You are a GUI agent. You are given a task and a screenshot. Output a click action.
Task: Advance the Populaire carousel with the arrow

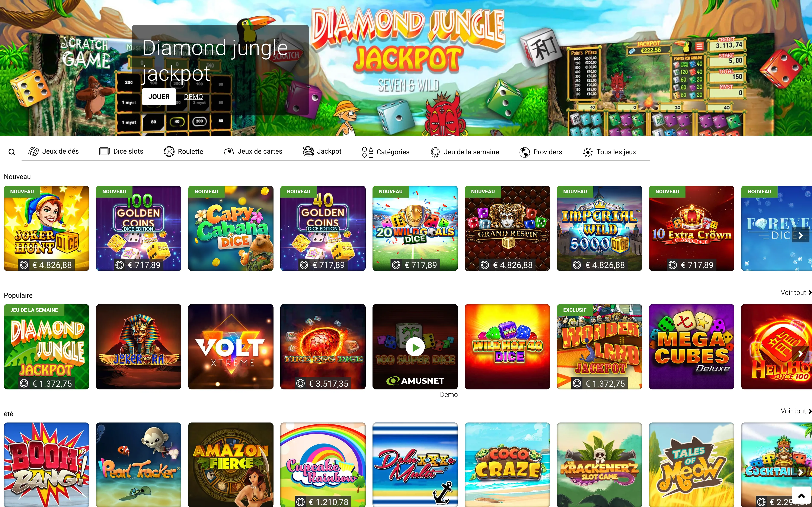(801, 354)
